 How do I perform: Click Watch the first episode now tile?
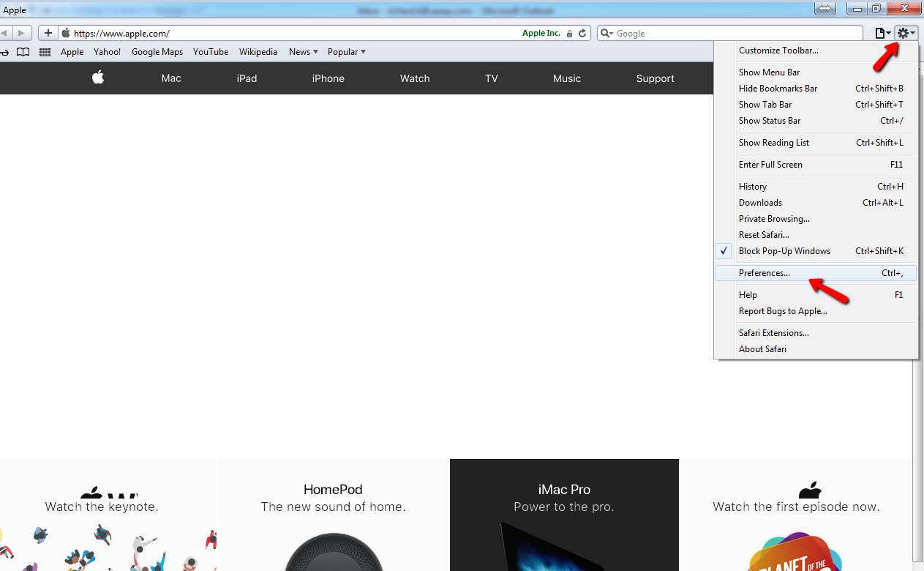pyautogui.click(x=796, y=515)
